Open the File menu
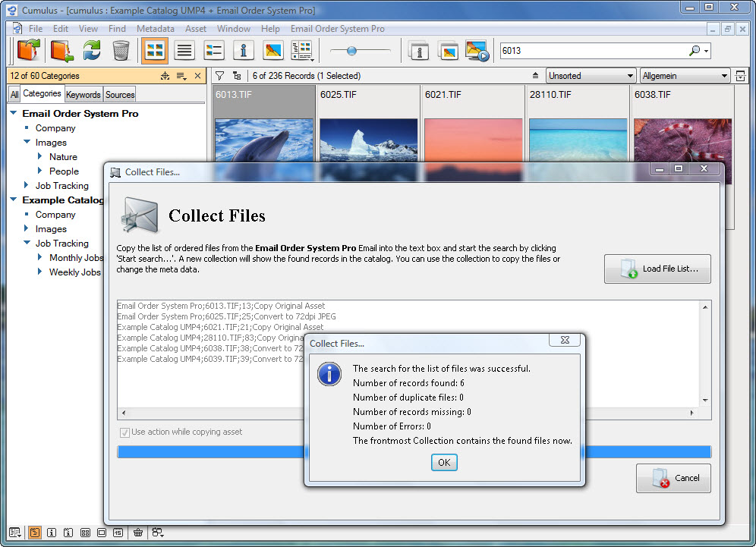 pyautogui.click(x=35, y=29)
